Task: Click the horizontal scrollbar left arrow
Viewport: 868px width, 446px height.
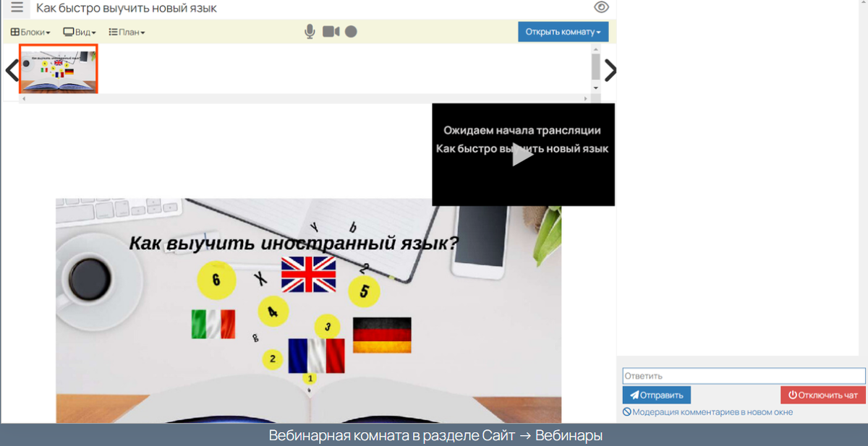Action: (23, 98)
